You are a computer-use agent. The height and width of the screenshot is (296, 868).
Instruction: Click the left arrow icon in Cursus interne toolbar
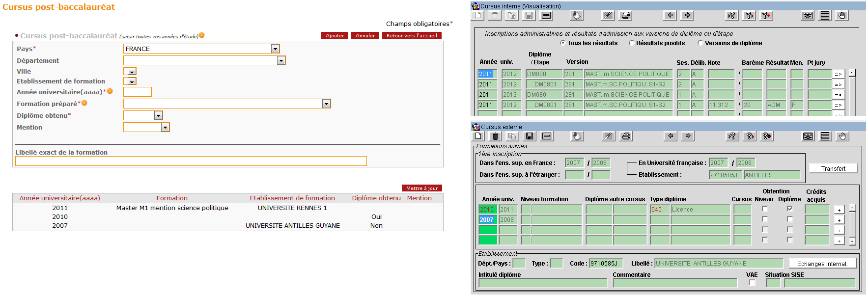click(670, 16)
